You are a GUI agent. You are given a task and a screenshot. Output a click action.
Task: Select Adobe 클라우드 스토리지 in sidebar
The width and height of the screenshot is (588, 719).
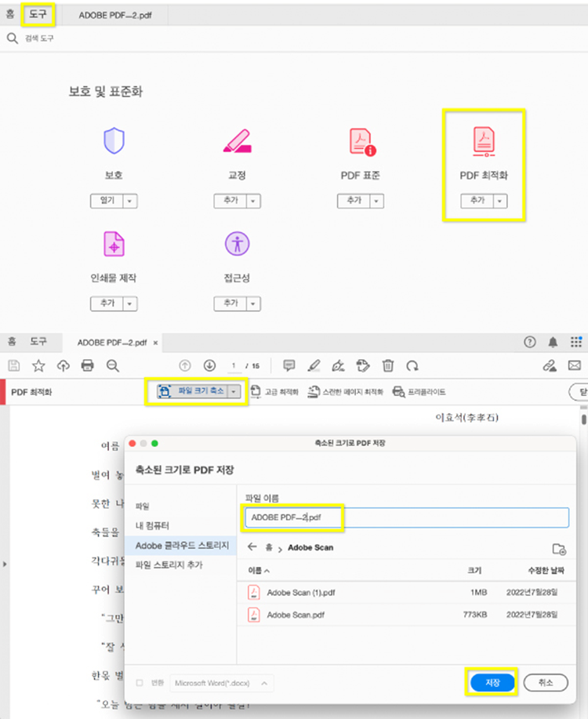click(182, 546)
